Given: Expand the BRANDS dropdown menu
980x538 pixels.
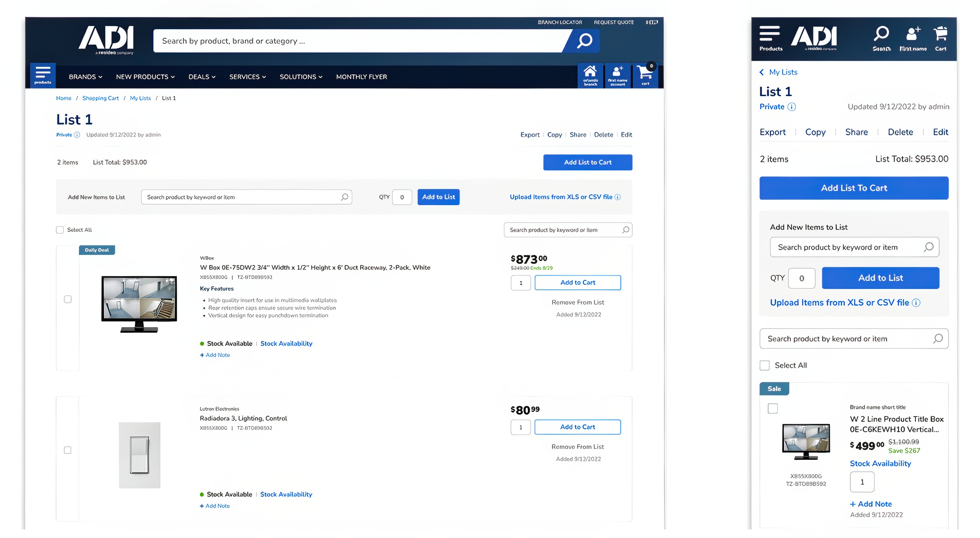Looking at the screenshot, I should click(85, 77).
